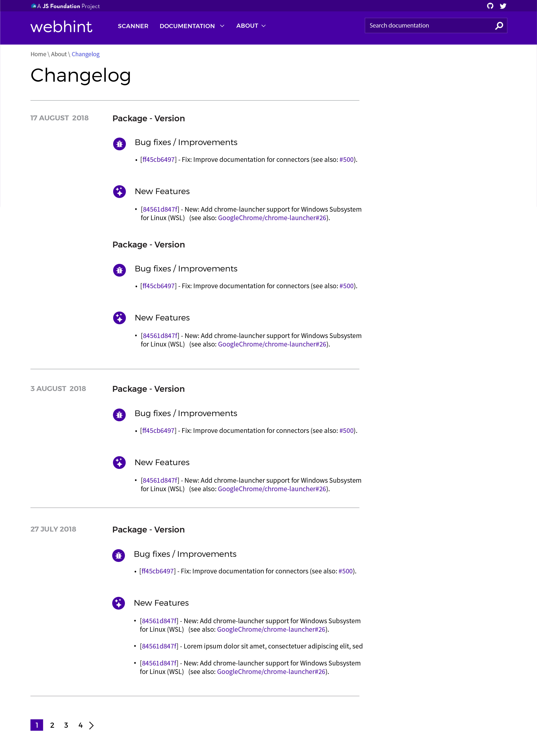
Task: Expand the DOCUMENTATION dropdown chevron
Action: coord(222,26)
